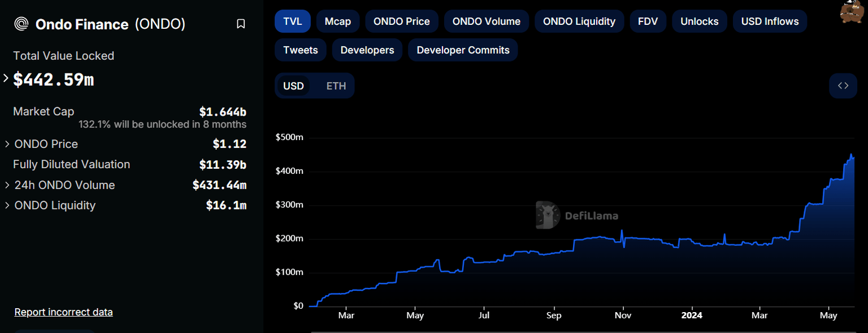Select the Mcap chart tab
Screen dimensions: 868x333
(x=337, y=21)
